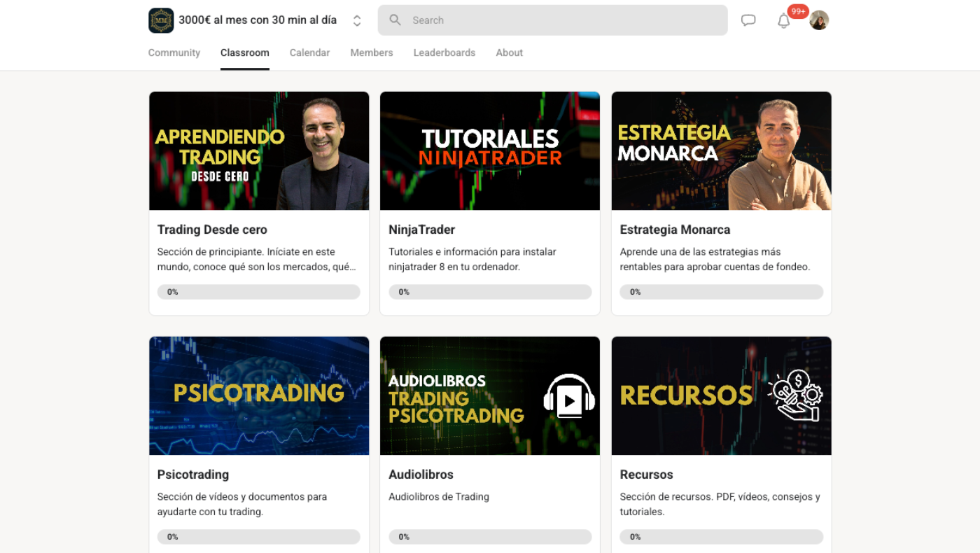980x553 pixels.
Task: Click 'Audiolibros de Trading' description text
Action: click(x=439, y=496)
